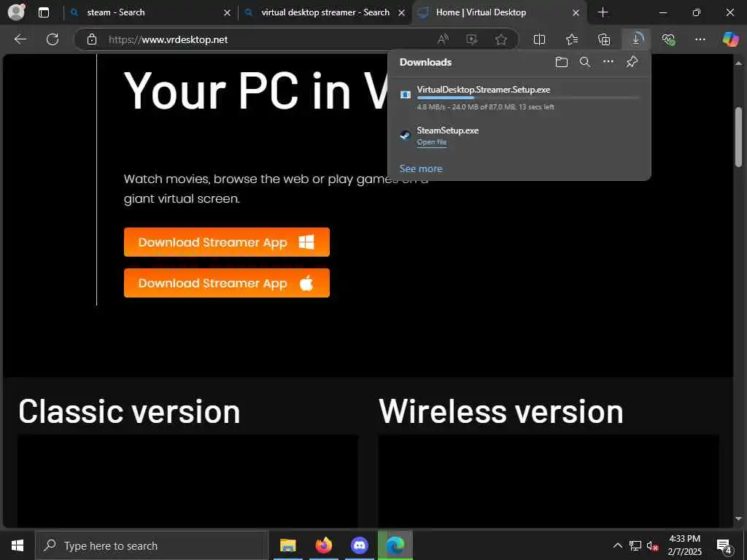Open the profile avatar icon
Image resolution: width=747 pixels, height=560 pixels.
tap(17, 12)
